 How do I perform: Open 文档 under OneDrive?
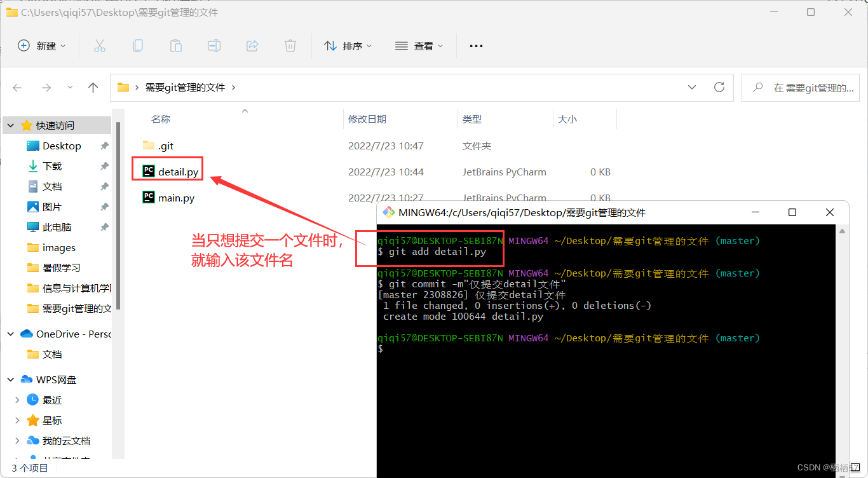[x=52, y=354]
